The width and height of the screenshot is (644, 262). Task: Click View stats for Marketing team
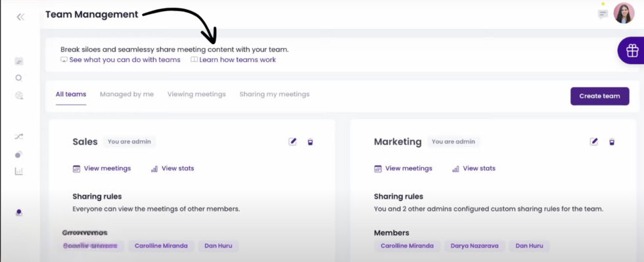click(474, 169)
